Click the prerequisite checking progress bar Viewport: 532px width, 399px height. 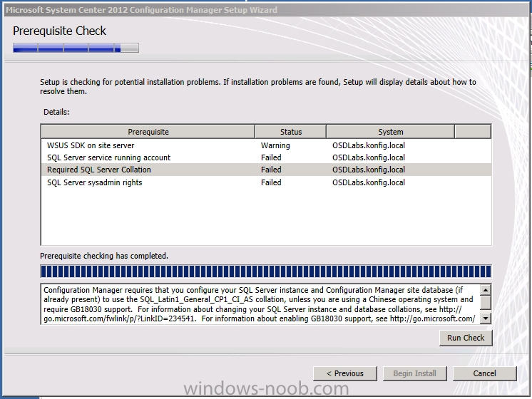click(266, 271)
